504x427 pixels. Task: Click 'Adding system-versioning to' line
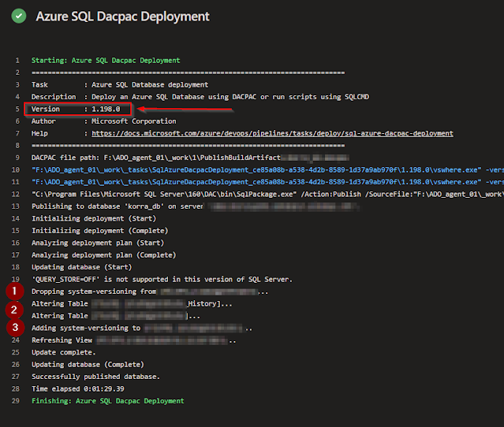click(142, 328)
